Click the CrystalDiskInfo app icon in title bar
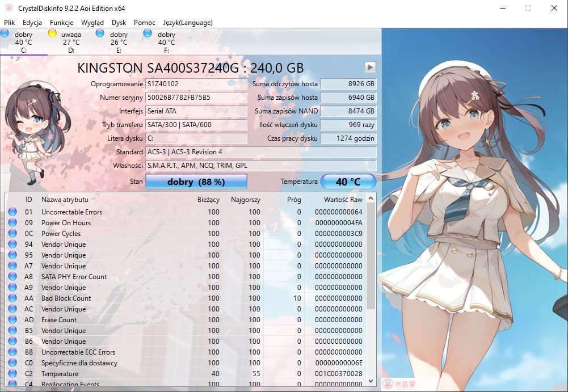 point(9,8)
